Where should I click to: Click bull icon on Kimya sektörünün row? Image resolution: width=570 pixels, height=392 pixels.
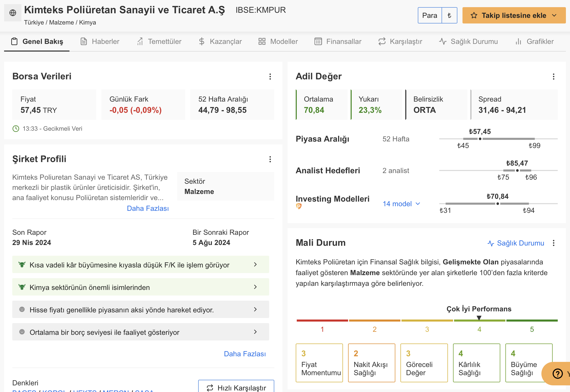tap(22, 287)
